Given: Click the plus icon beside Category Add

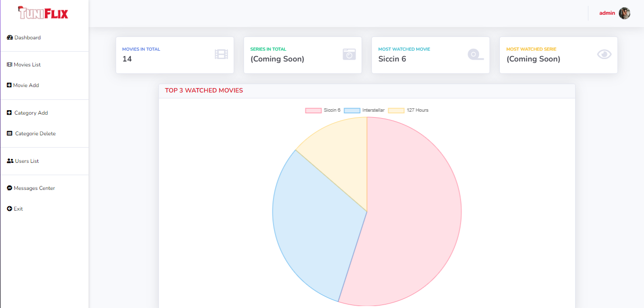Looking at the screenshot, I should tap(9, 113).
